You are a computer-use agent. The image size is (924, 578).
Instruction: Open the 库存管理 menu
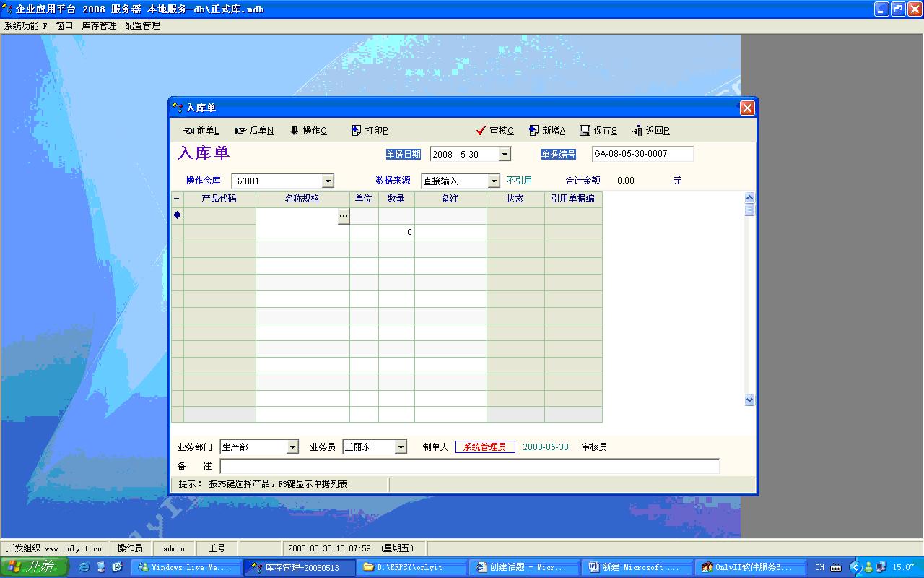[99, 25]
